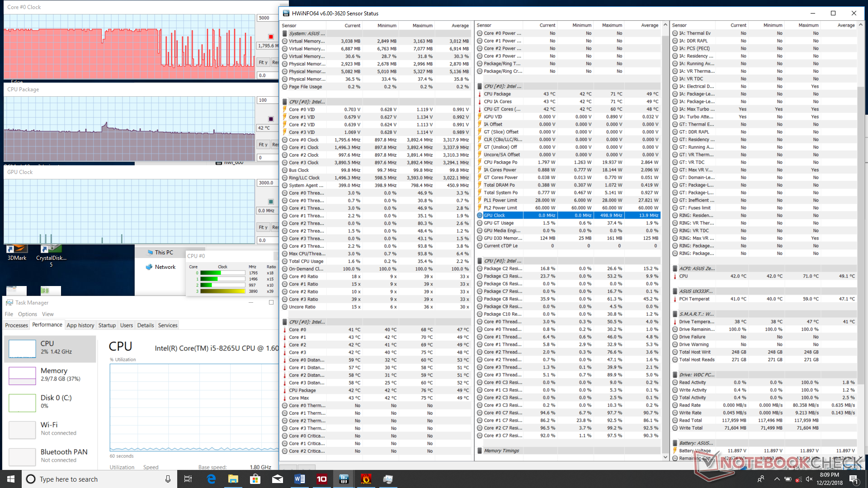Open the Action Center notifications icon
This screenshot has height=488, width=868.
[853, 479]
